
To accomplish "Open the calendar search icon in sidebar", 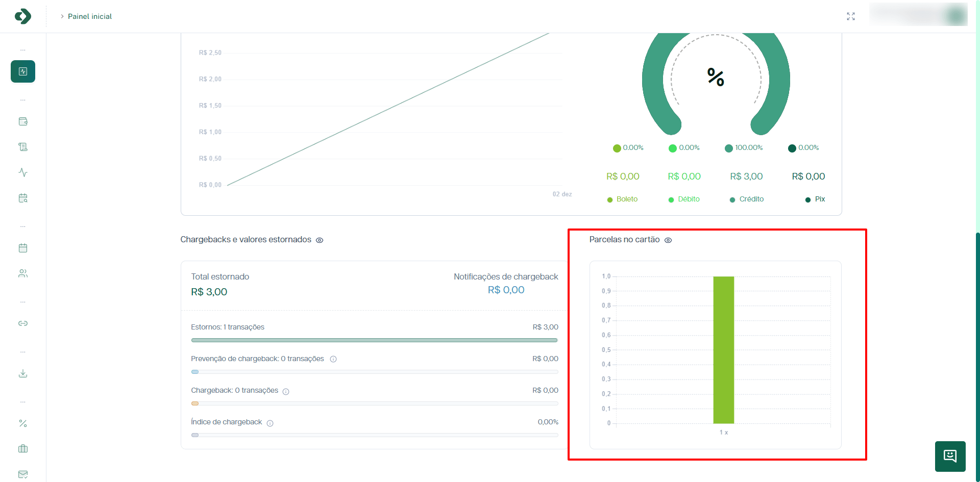I will 23,198.
